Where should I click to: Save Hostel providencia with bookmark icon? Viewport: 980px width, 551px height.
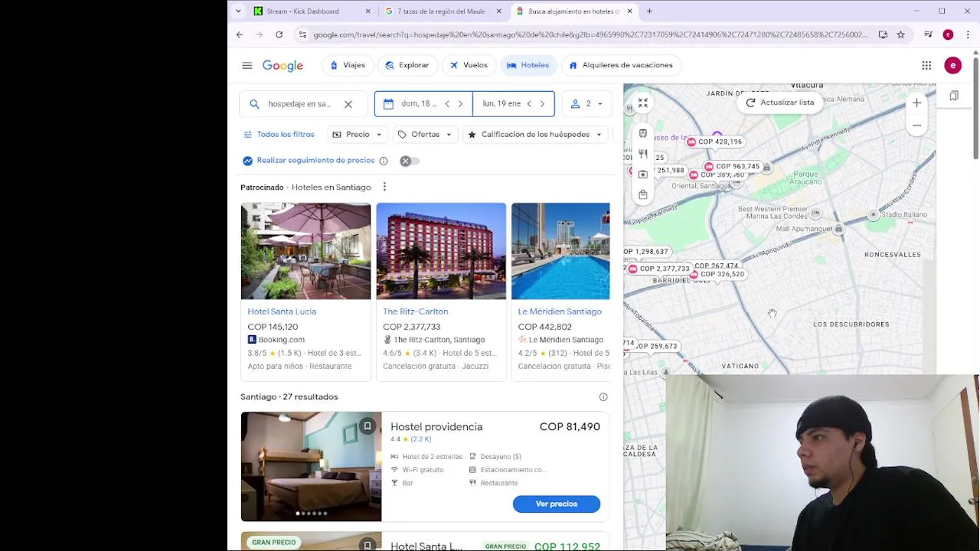[367, 426]
